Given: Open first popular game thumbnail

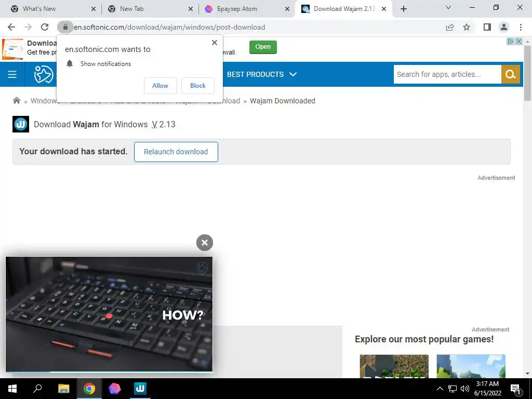Looking at the screenshot, I should pyautogui.click(x=394, y=366).
